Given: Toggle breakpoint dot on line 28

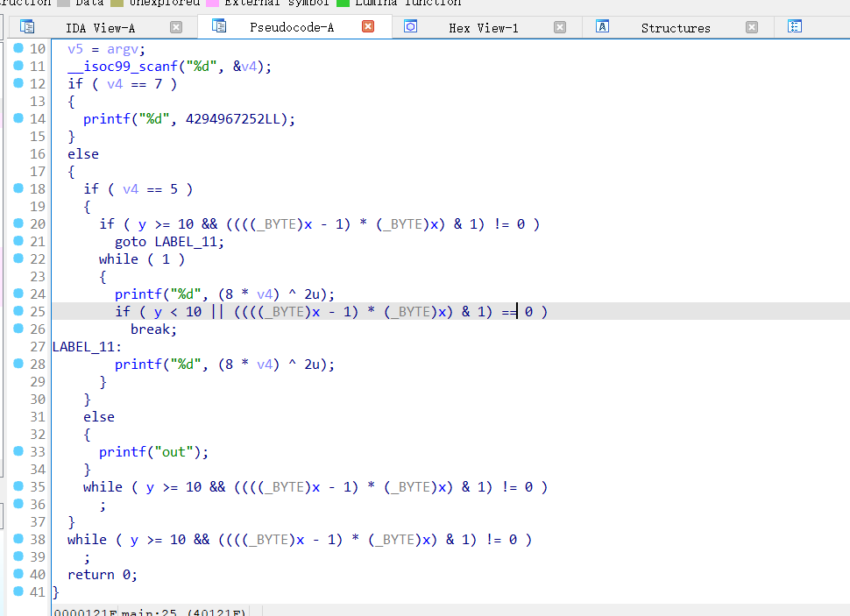Looking at the screenshot, I should click(x=18, y=364).
